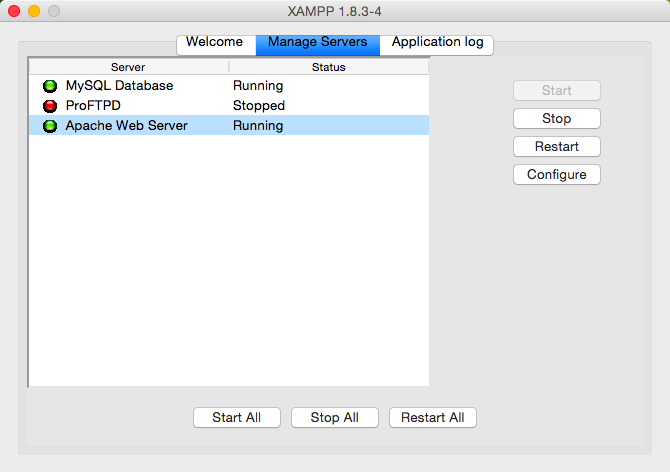The image size is (670, 472).
Task: Minimize the XAMPP window with yellow button
Action: pos(34,11)
